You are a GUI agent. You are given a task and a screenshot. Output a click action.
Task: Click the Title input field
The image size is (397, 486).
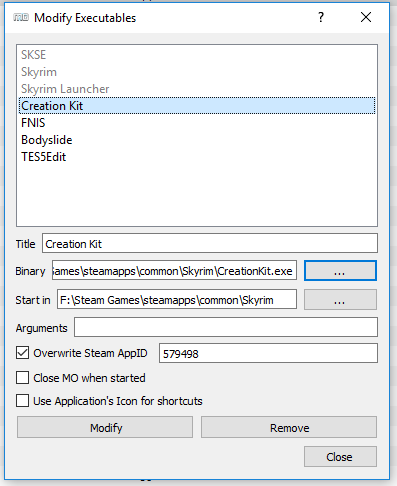click(210, 243)
